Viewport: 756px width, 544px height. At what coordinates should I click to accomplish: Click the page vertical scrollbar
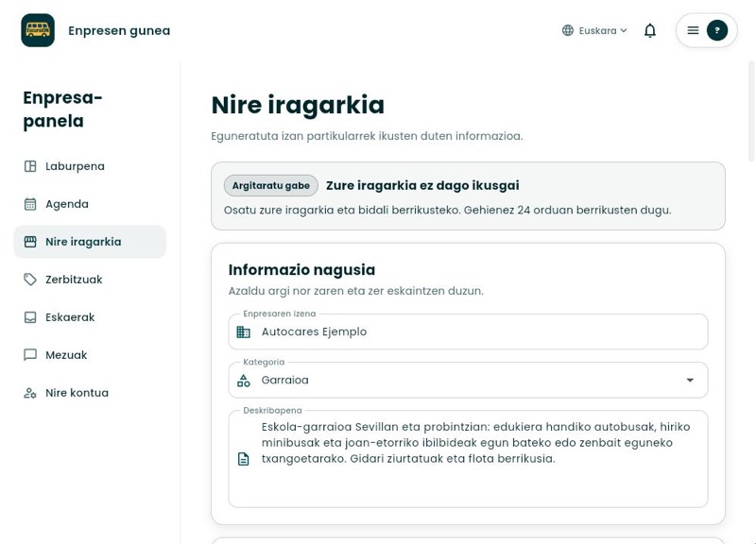coord(751,110)
